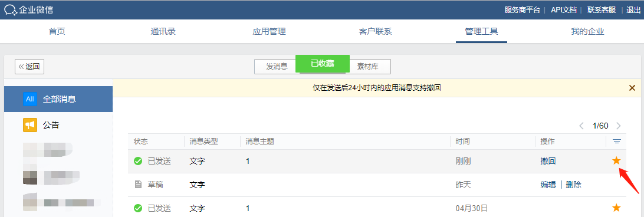
Task: Click the 返回 back button
Action: coord(29,67)
